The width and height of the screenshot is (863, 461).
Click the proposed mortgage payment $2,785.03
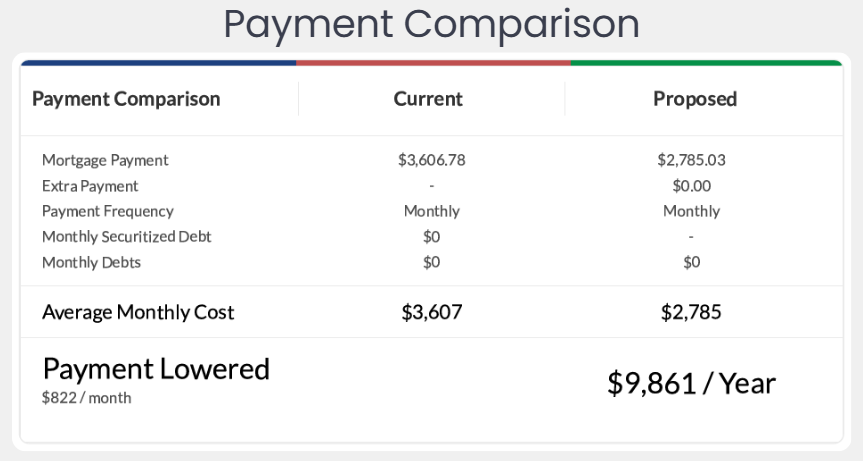click(691, 160)
